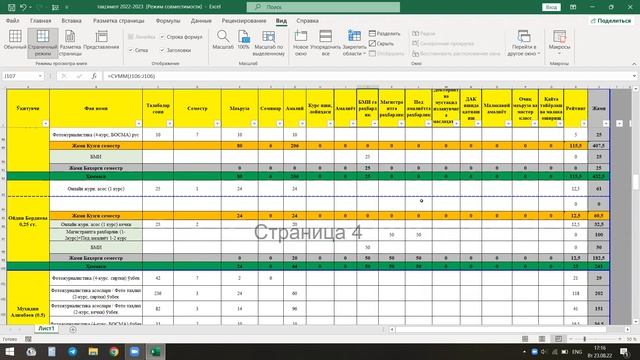Screen dimensions: 640x360
Task: Switch to Page Layout view in status bar
Action: (542, 339)
